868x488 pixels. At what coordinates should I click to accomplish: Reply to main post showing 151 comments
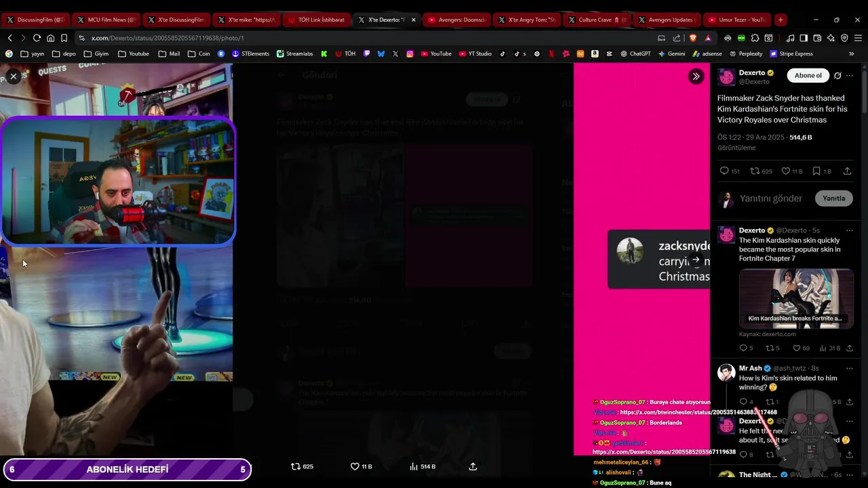coord(730,171)
